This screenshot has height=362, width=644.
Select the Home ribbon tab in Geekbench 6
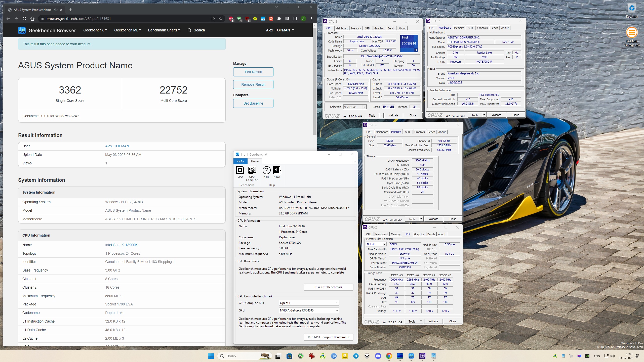click(255, 161)
